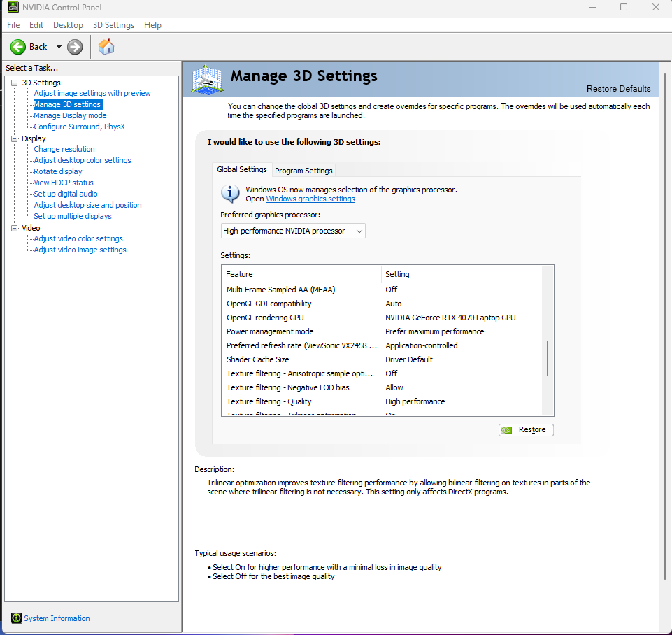Select Adjust image settings with preview

pos(92,93)
